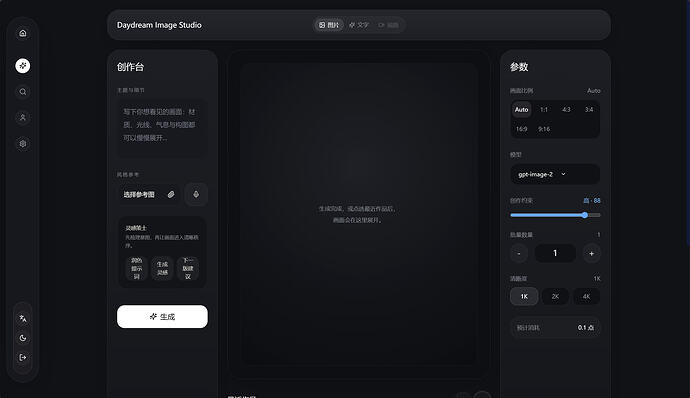Click the blue slider handle
Image resolution: width=690 pixels, height=398 pixels.
click(x=585, y=215)
